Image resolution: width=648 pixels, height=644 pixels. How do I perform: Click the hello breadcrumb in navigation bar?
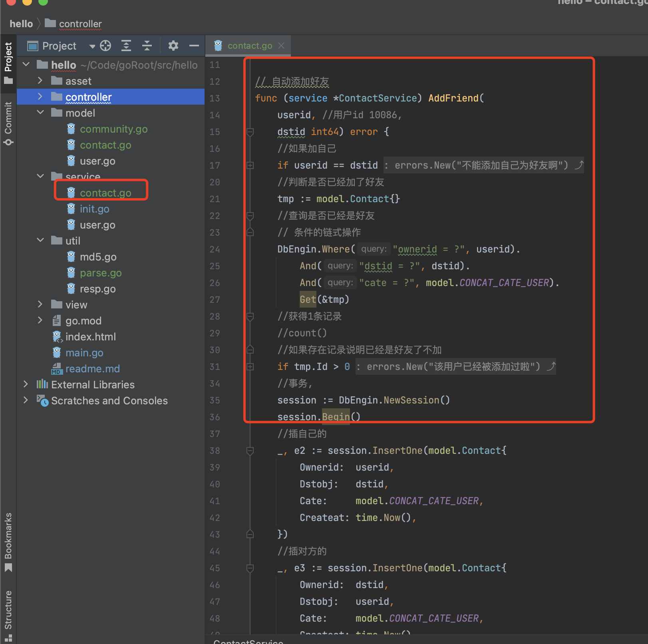[x=21, y=24]
